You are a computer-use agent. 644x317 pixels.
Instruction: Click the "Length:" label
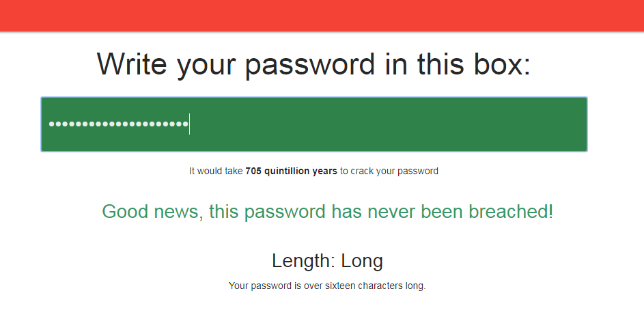pyautogui.click(x=303, y=261)
